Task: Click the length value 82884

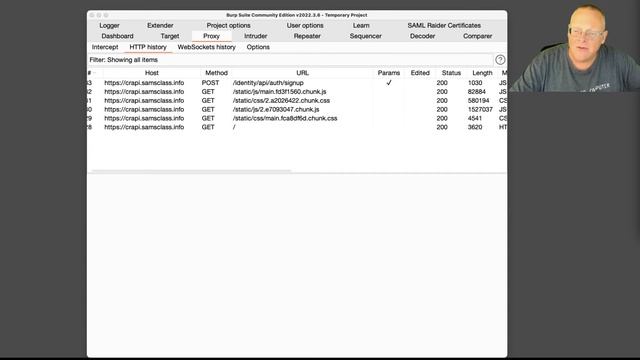Action: (477, 92)
